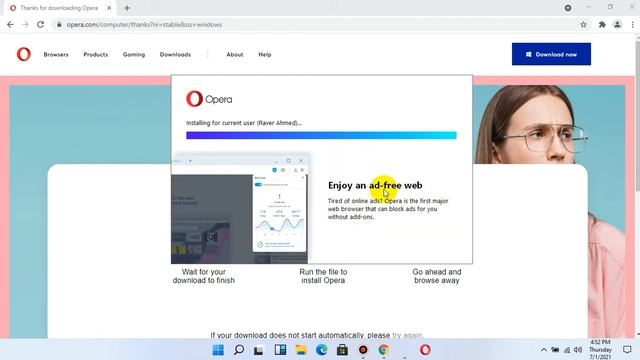Close the 'Thanks for downloading Opera' tab
The height and width of the screenshot is (360, 640).
[x=109, y=8]
